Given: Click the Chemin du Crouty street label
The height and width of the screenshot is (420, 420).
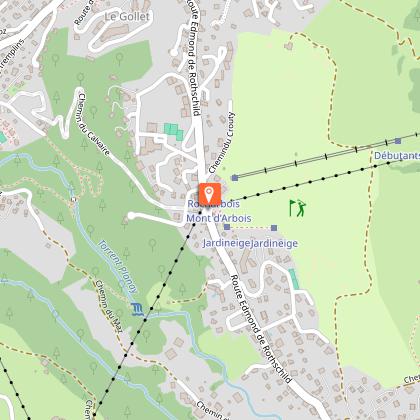Looking at the screenshot, I should click(x=222, y=143).
